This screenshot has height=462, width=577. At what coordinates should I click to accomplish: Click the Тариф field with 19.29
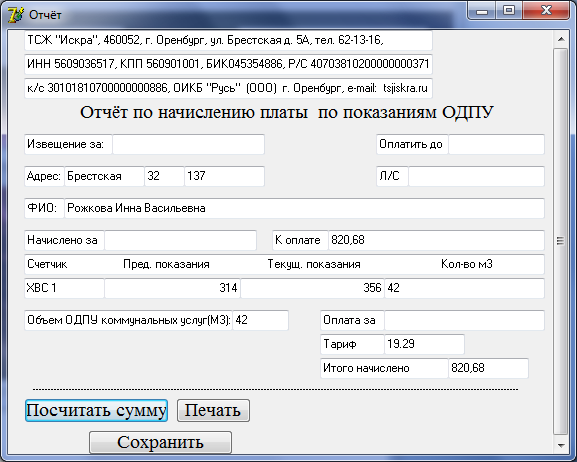point(424,344)
